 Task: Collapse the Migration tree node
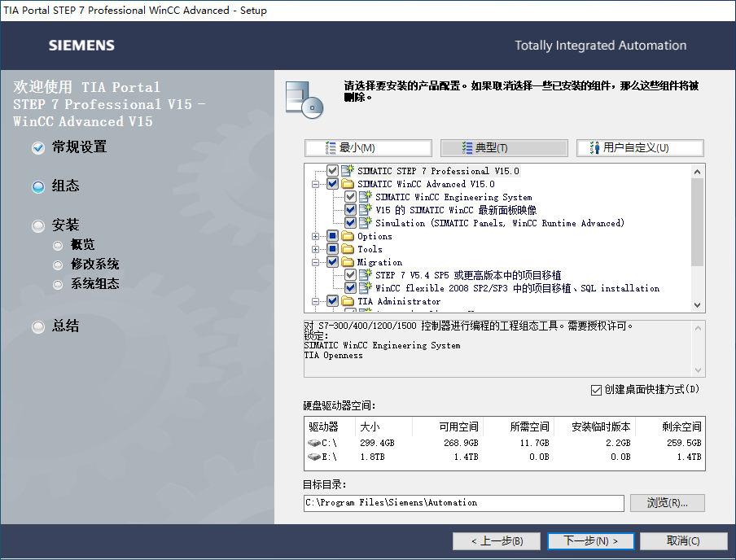(x=315, y=262)
